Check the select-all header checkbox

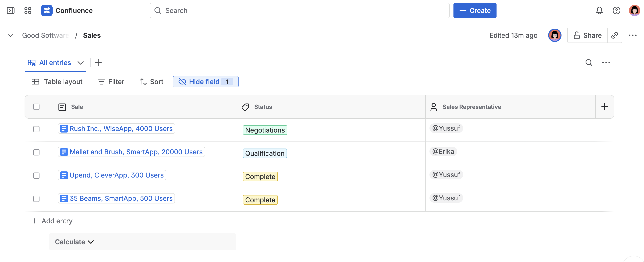pos(37,107)
